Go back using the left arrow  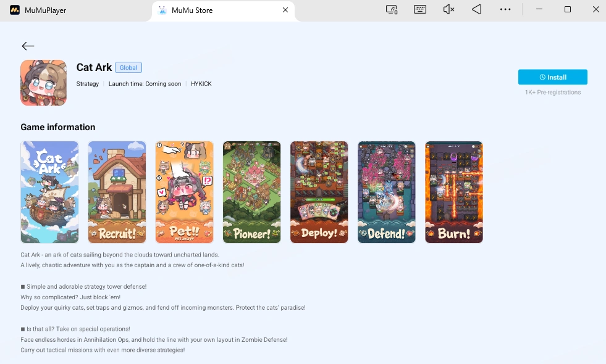click(x=28, y=46)
